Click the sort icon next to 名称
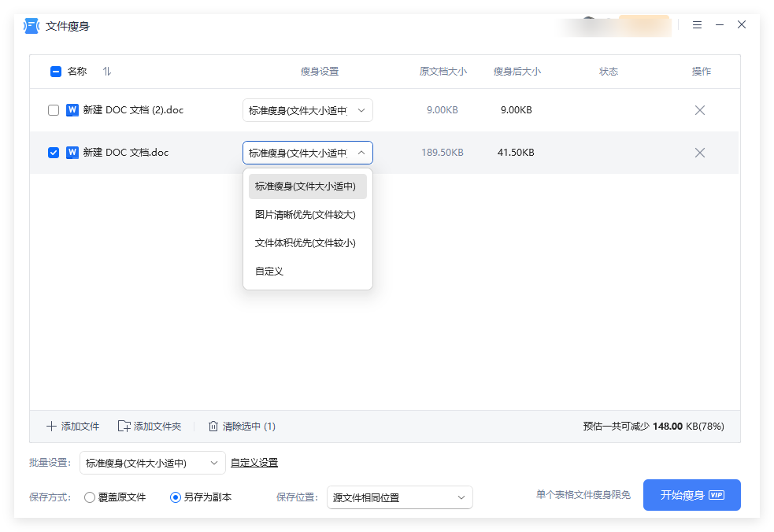 coord(107,71)
